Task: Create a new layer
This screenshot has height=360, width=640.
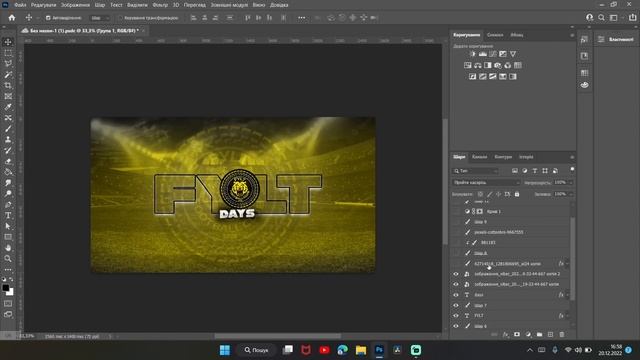Action: pos(550,334)
